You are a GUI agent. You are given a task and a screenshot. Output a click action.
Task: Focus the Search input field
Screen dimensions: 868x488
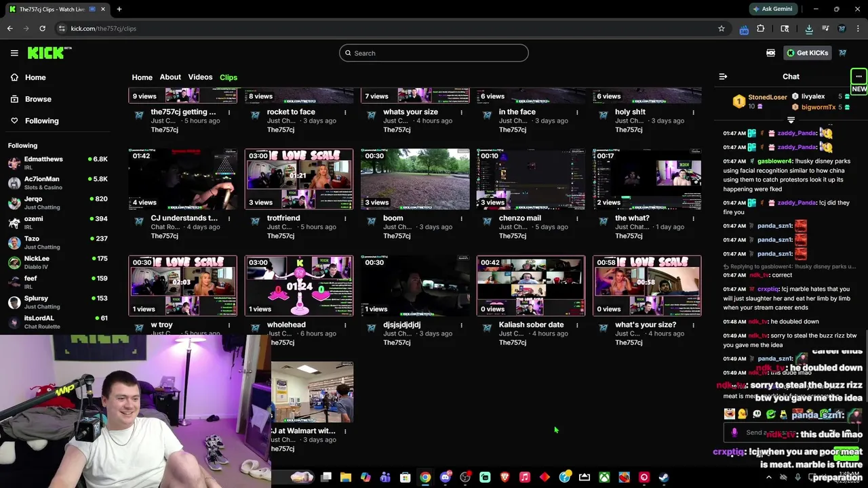(434, 53)
